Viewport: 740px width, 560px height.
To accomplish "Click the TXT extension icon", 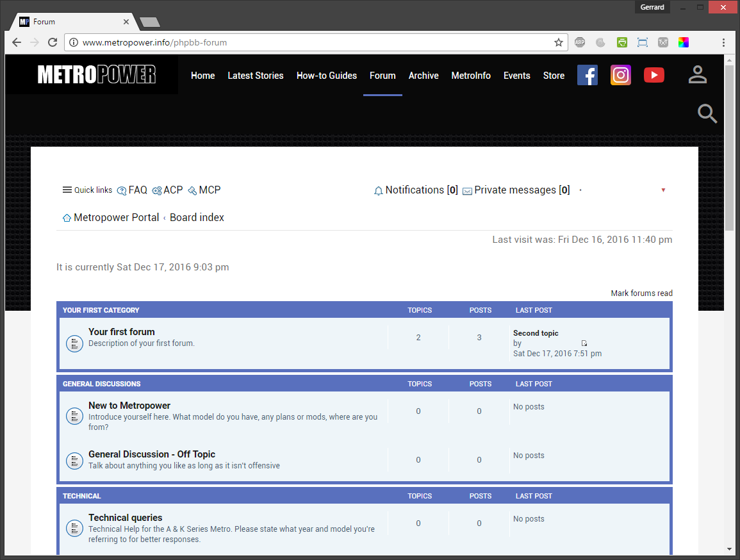I will [x=663, y=42].
